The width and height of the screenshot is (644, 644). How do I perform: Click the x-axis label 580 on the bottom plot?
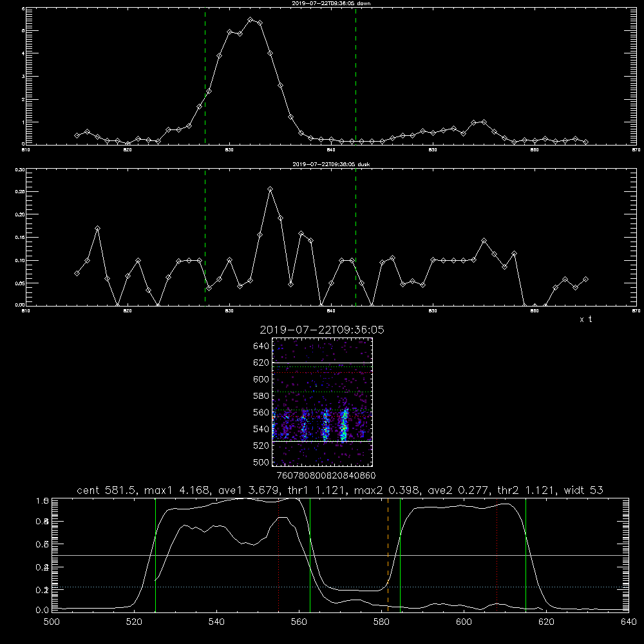pos(381,622)
